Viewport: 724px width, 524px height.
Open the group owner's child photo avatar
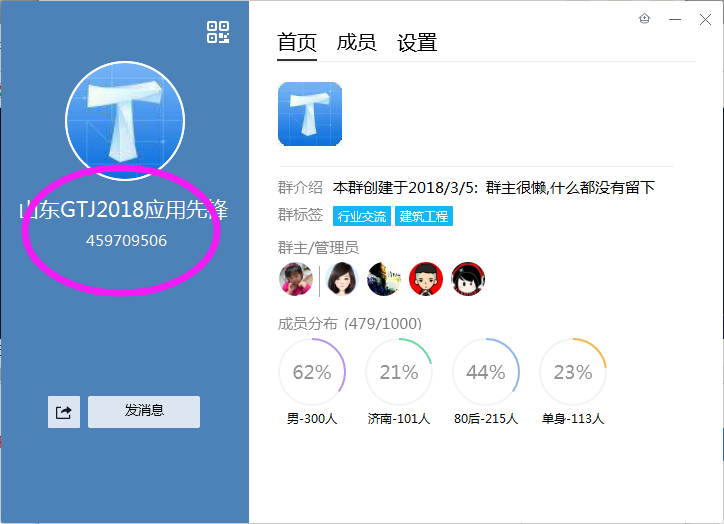click(296, 279)
